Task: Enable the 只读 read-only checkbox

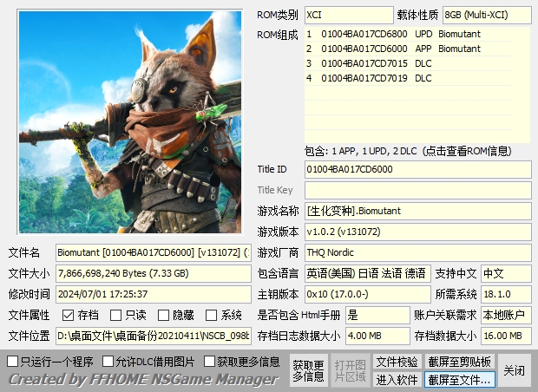Action: click(x=116, y=316)
